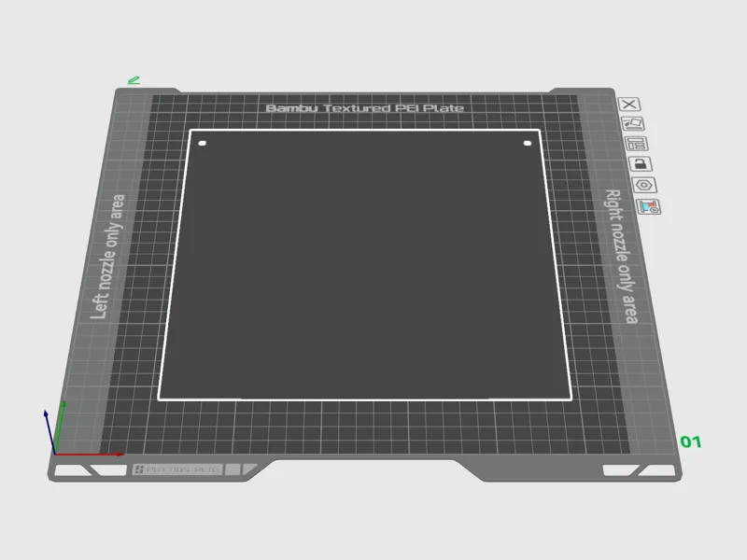The height and width of the screenshot is (560, 747).
Task: Click the arrange objects on plate icon
Action: pos(637,144)
